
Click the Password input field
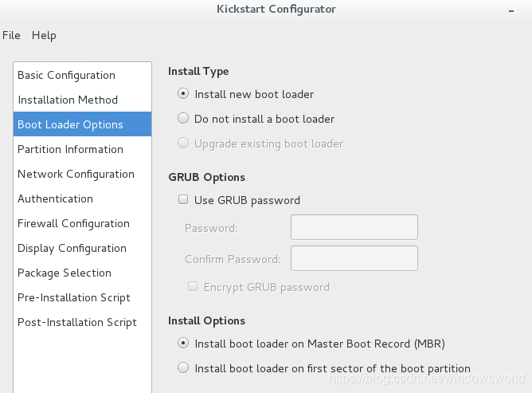coord(354,227)
